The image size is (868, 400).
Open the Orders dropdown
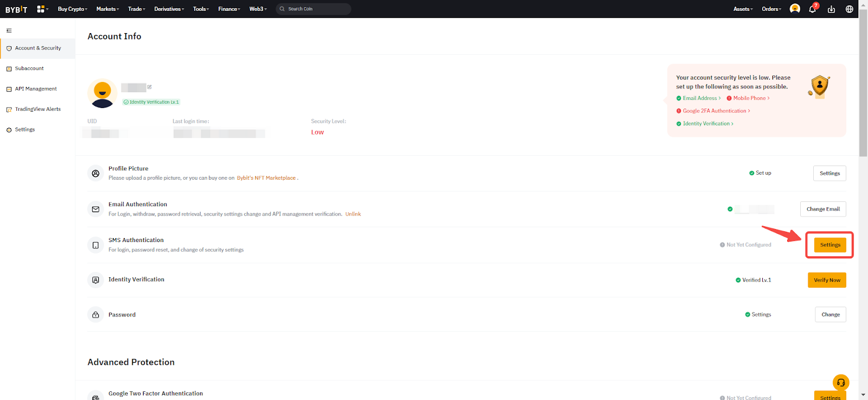point(771,9)
